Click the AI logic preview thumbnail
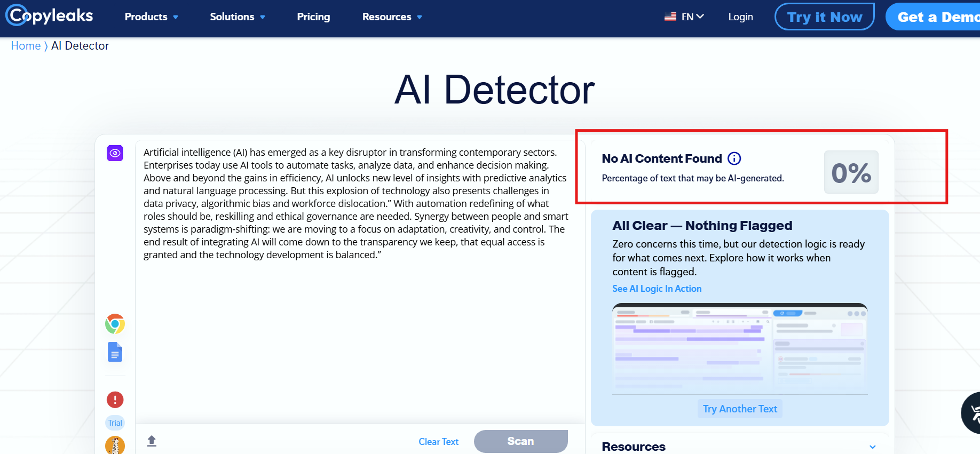Image resolution: width=980 pixels, height=454 pixels. (740, 348)
